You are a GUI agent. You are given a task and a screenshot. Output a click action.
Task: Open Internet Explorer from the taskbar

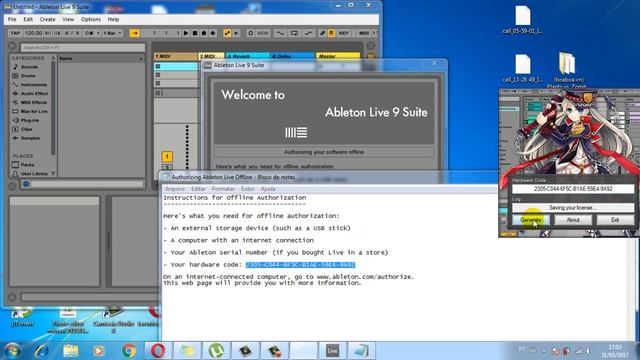pos(41,351)
